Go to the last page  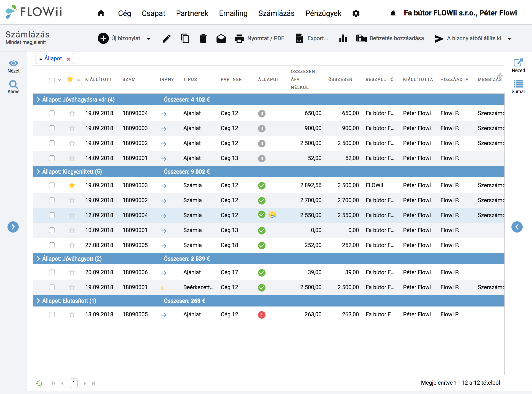click(x=93, y=383)
